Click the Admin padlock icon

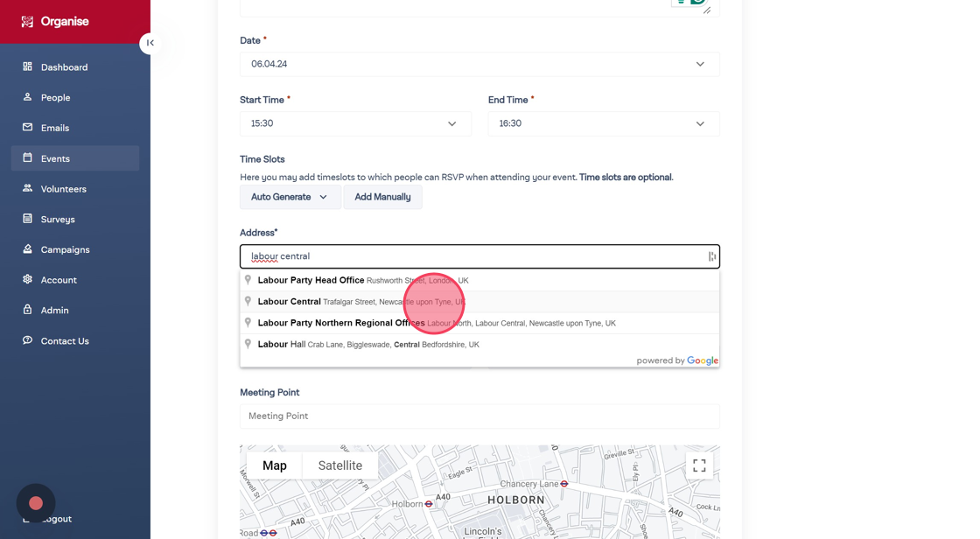[27, 310]
